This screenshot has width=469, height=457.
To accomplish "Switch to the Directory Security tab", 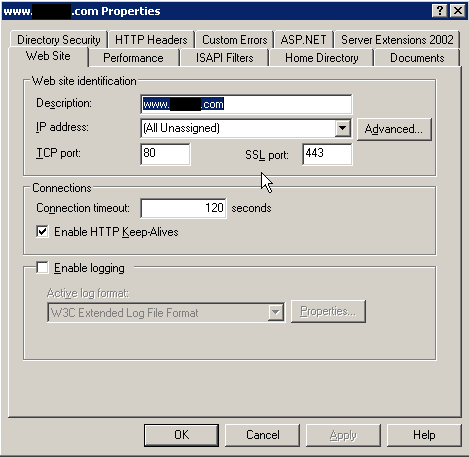I will click(x=59, y=40).
